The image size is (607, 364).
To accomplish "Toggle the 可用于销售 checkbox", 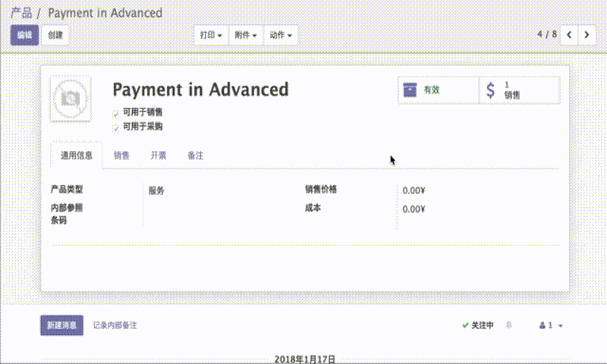I will click(116, 112).
